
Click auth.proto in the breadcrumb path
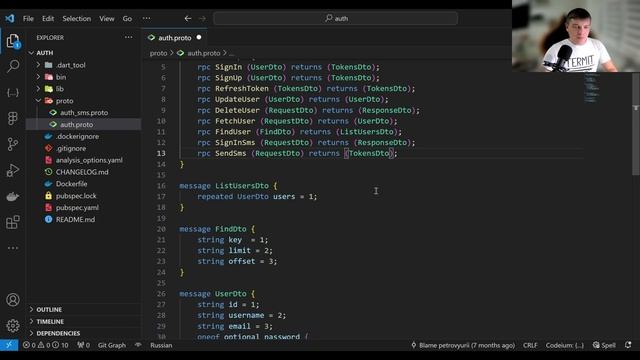(204, 53)
